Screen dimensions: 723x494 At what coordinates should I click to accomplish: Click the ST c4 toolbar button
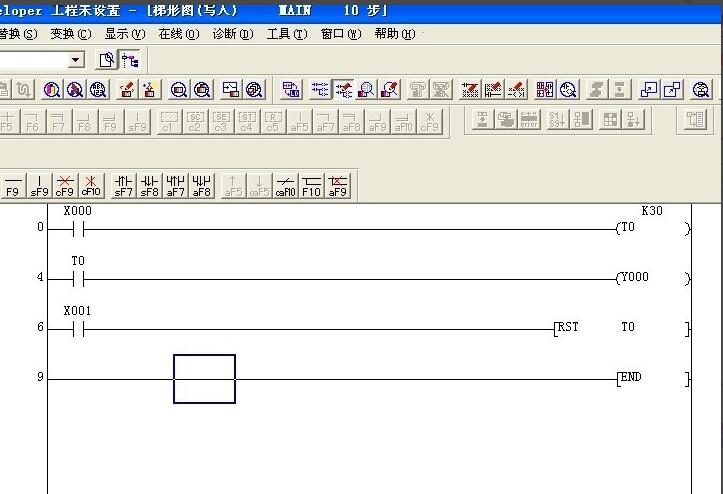click(247, 122)
